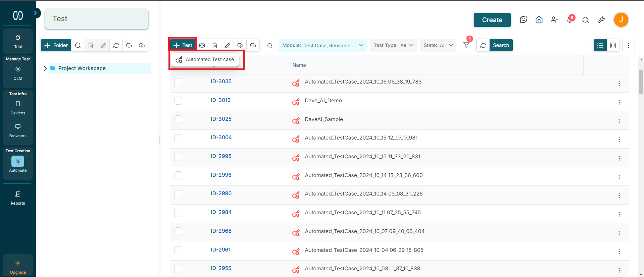This screenshot has width=644, height=277.
Task: Open row menu for DaveAI_Sample
Action: [619, 121]
